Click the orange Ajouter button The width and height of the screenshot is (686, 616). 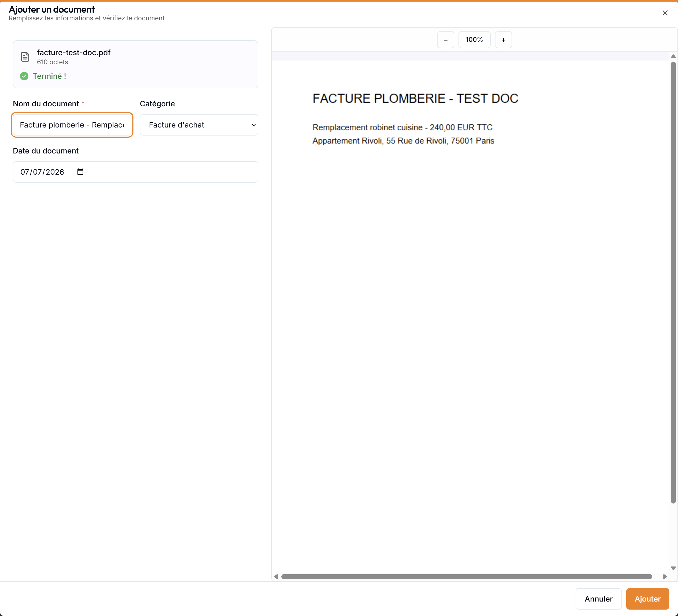point(647,599)
